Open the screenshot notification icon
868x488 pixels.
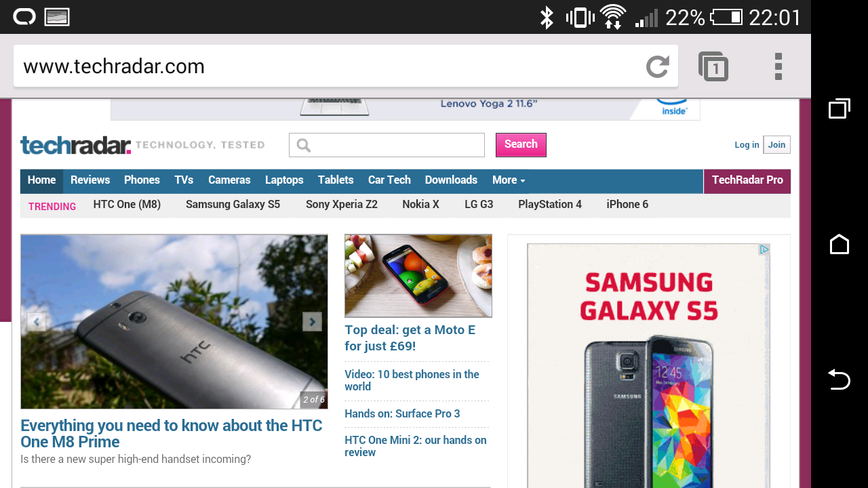[57, 17]
